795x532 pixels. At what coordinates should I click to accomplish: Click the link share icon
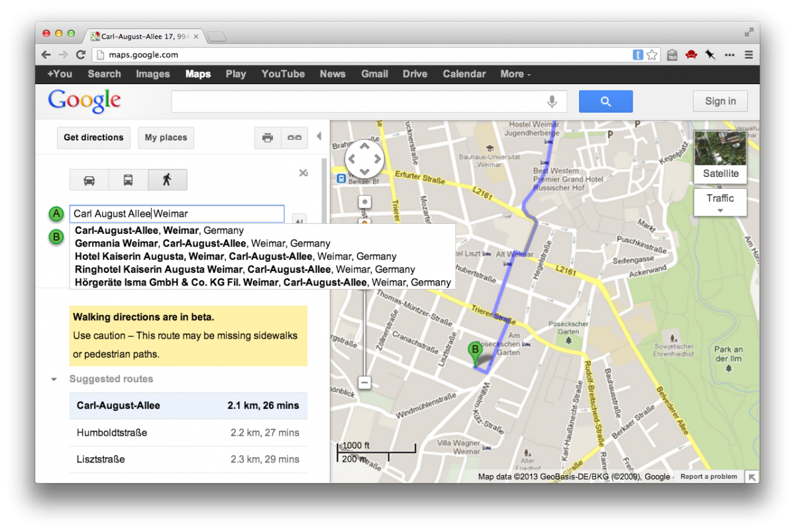(x=294, y=138)
